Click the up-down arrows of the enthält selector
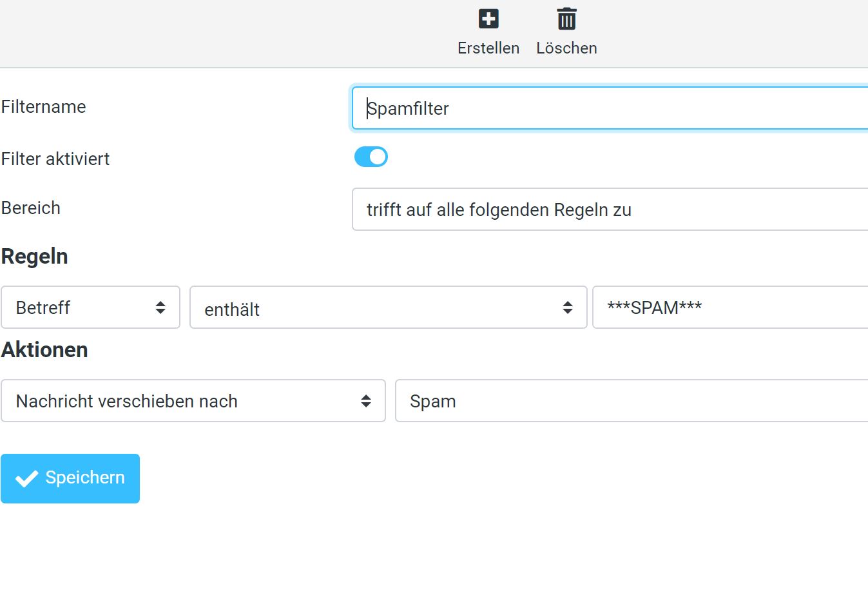The image size is (868, 604). coord(567,307)
